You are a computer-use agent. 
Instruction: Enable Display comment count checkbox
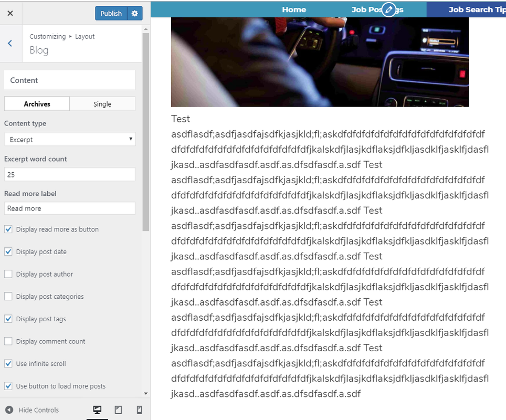click(x=8, y=341)
